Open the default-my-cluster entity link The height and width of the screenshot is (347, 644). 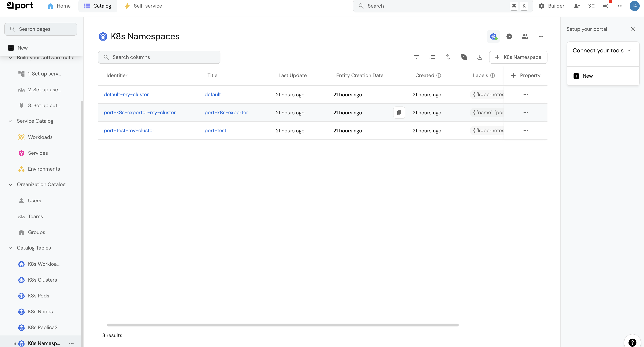pyautogui.click(x=126, y=95)
